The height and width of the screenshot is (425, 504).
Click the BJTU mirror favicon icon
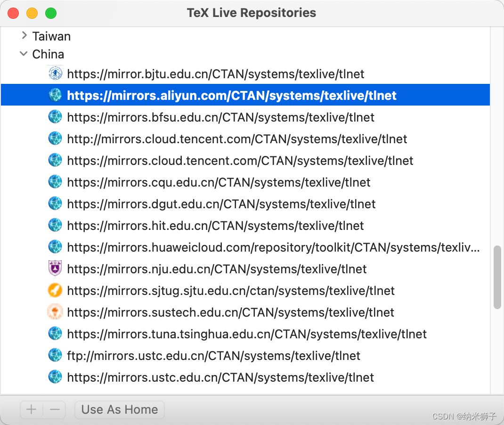(x=55, y=74)
